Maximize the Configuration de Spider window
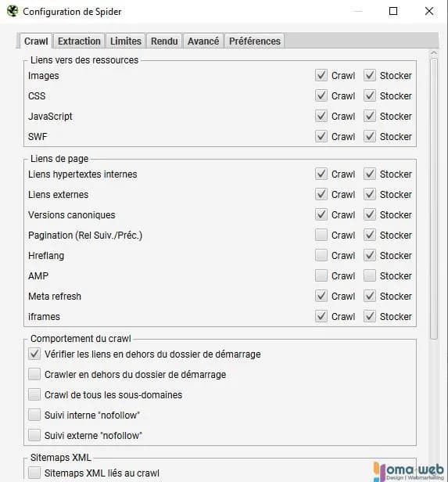This screenshot has width=448, height=482. click(x=393, y=12)
